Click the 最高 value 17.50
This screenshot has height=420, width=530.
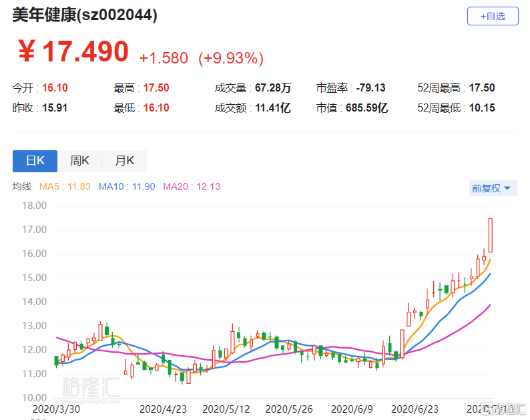click(x=156, y=88)
